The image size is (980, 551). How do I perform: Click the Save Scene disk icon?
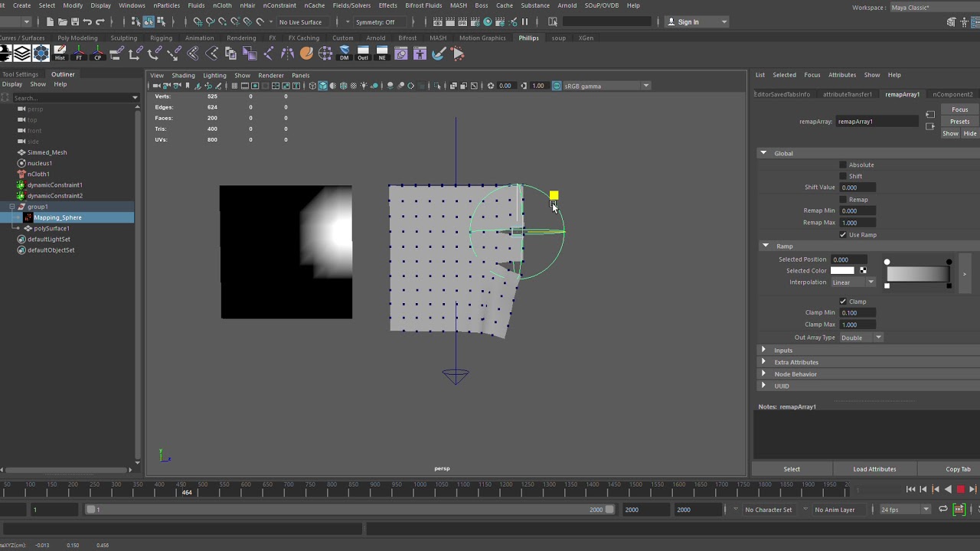pyautogui.click(x=75, y=21)
